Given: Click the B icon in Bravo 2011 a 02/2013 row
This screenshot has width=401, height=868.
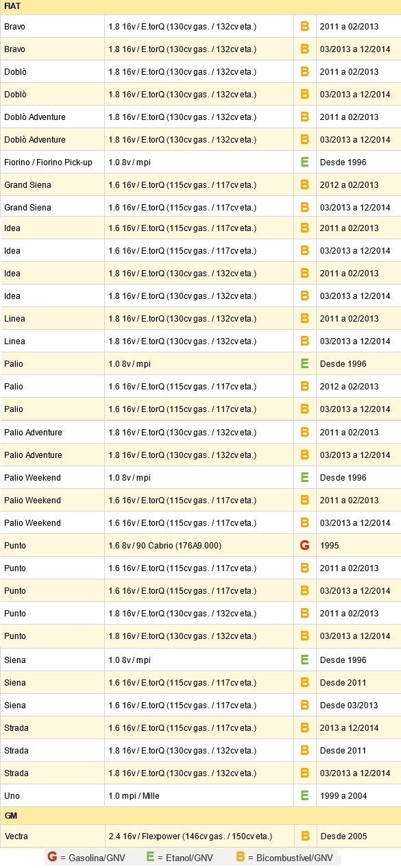Looking at the screenshot, I should pyautogui.click(x=304, y=27).
